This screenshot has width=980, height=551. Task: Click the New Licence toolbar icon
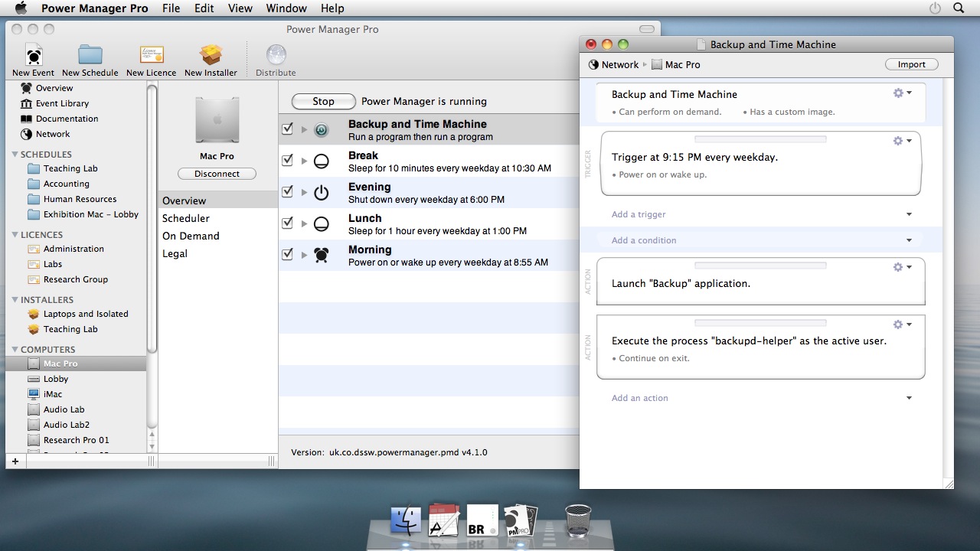click(152, 55)
